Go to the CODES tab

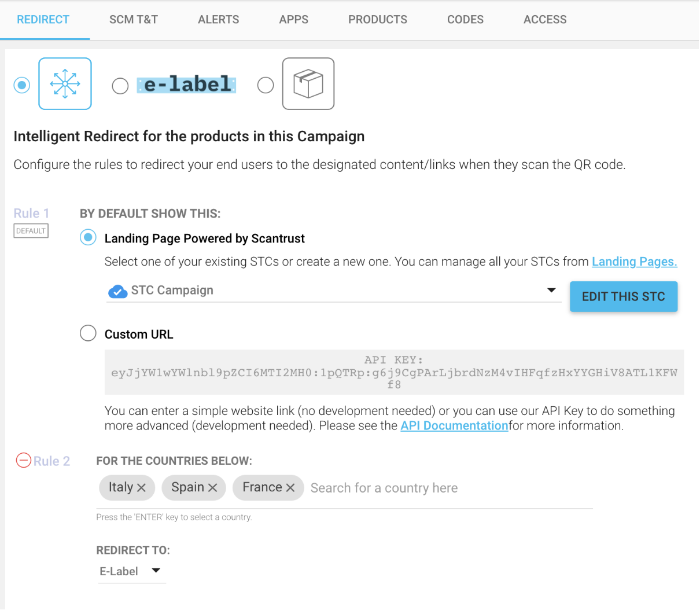[465, 20]
